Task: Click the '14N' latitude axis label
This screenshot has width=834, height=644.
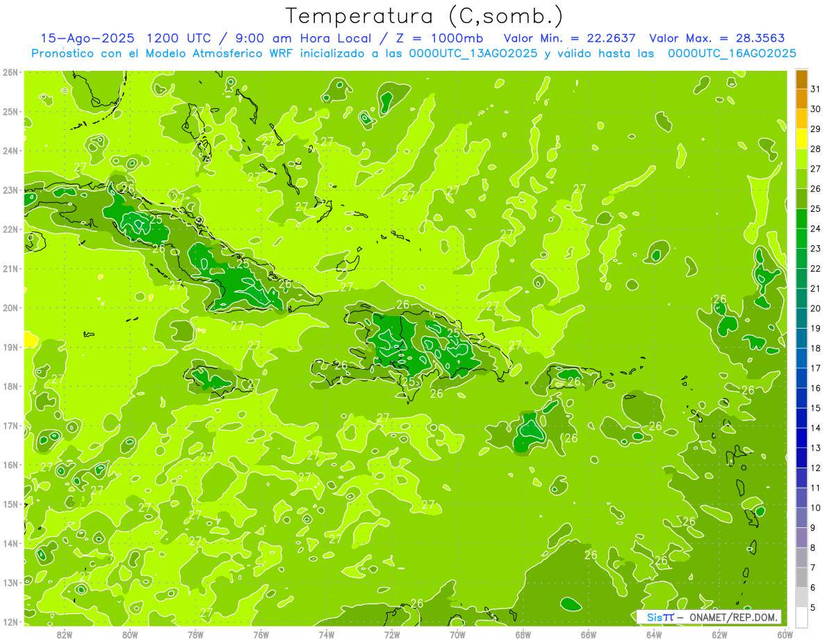Action: [x=10, y=543]
